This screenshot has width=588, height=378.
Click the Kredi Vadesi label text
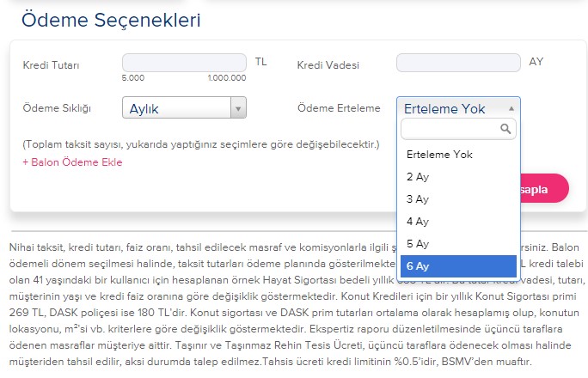click(328, 65)
